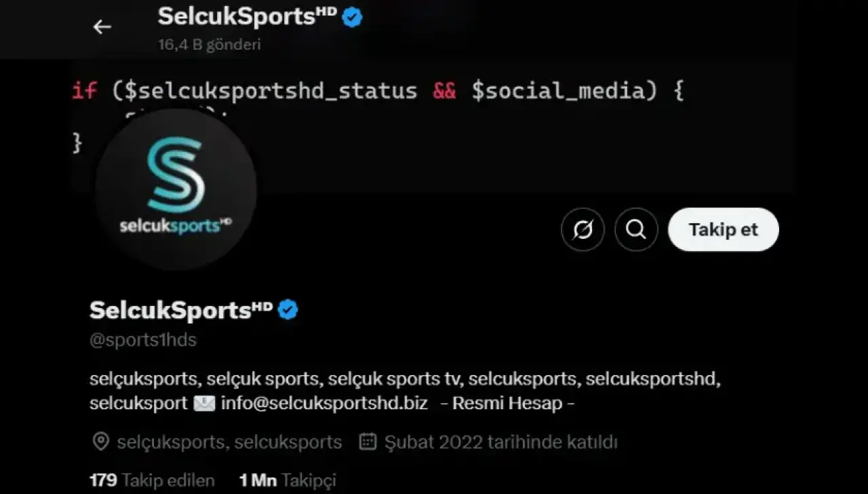Click the verified badge in the header

coord(352,17)
